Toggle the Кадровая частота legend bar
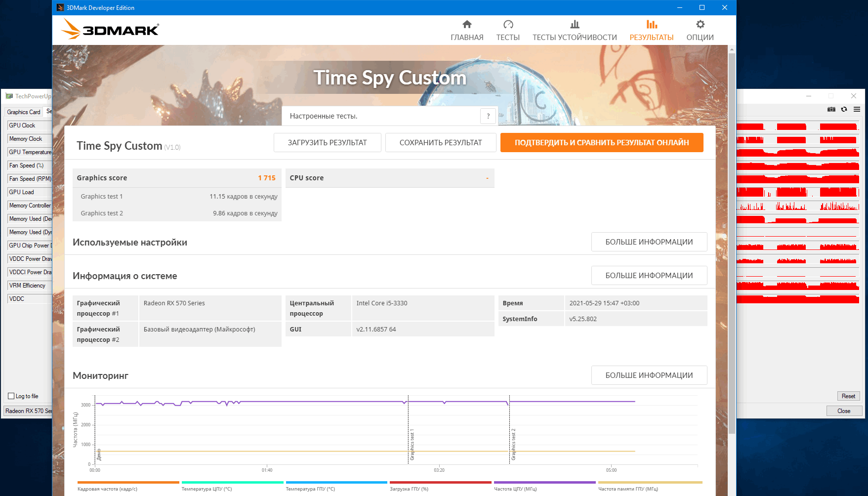 pyautogui.click(x=128, y=483)
